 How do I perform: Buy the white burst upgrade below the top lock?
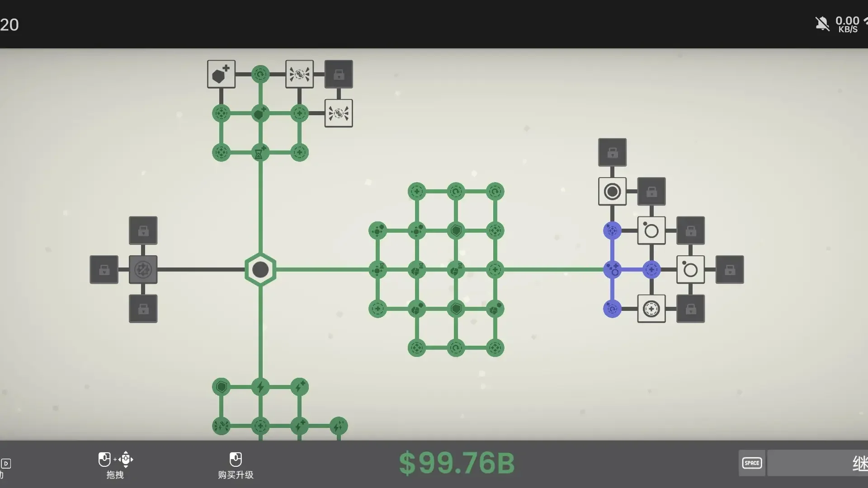339,113
